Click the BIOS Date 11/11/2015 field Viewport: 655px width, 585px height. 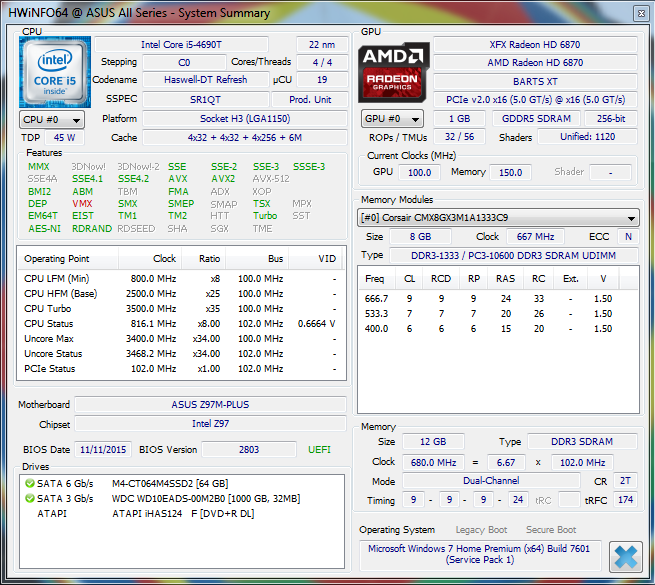(103, 450)
